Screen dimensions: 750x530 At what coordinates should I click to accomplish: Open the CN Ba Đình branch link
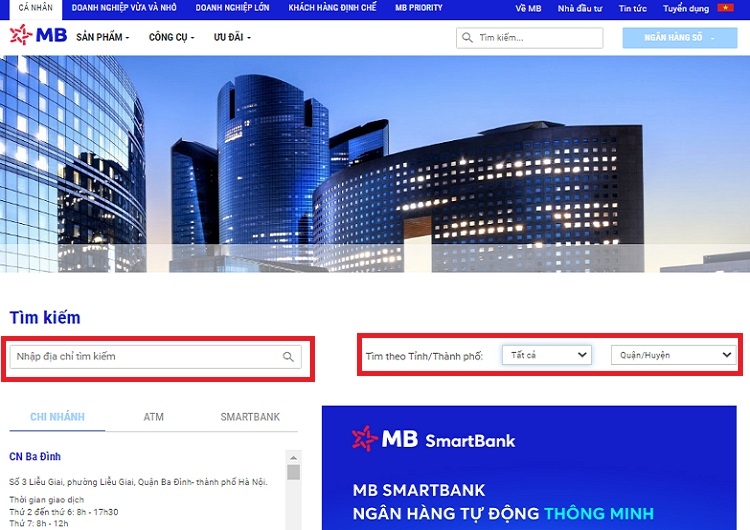(x=35, y=457)
